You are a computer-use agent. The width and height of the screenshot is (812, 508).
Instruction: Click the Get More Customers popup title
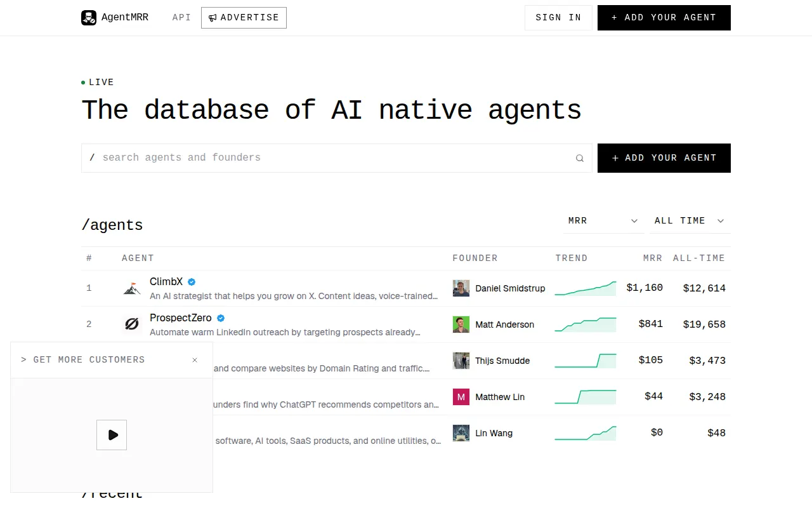[83, 360]
